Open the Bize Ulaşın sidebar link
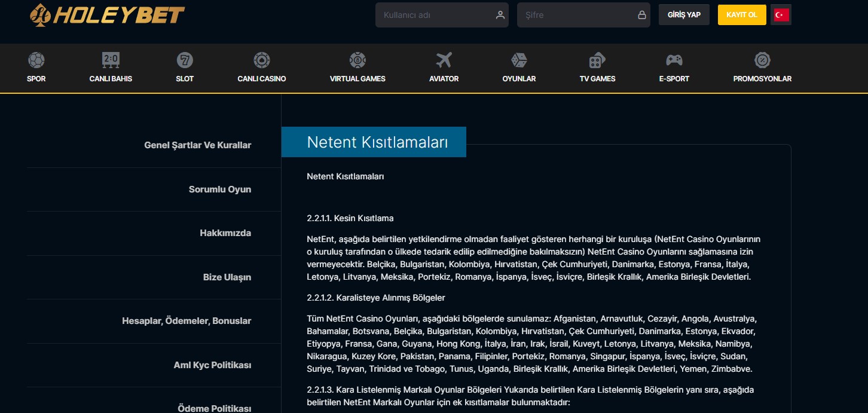The width and height of the screenshot is (868, 413). coord(227,277)
